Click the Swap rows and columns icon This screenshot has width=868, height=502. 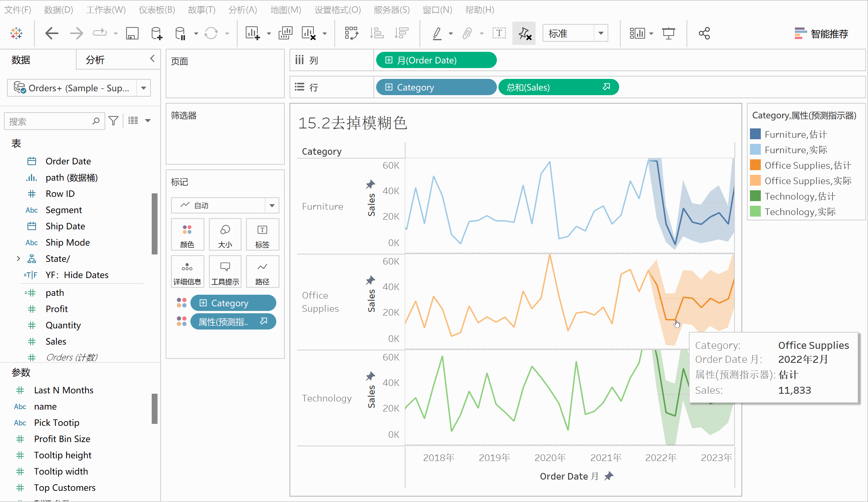pos(351,34)
